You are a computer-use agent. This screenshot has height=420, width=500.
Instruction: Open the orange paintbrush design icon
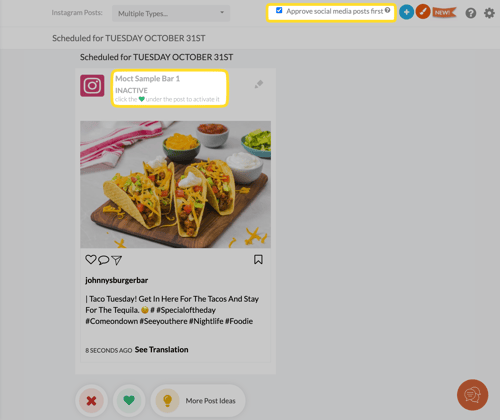[x=423, y=12]
